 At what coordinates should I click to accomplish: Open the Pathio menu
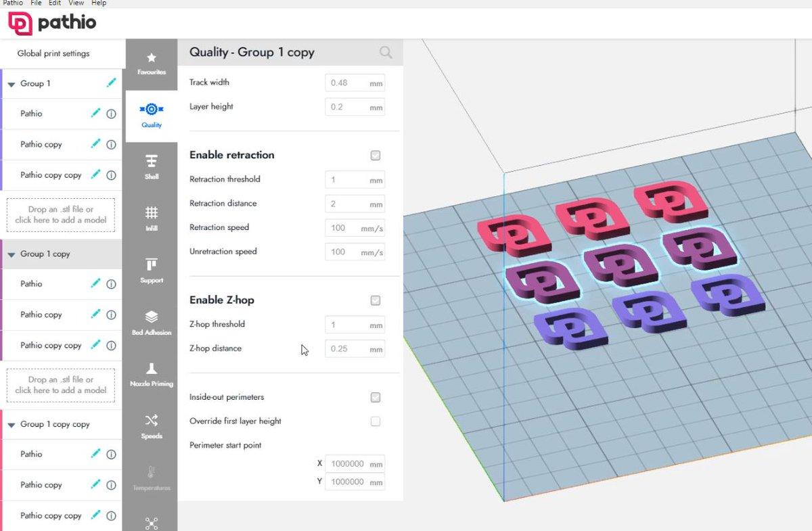coord(13,3)
